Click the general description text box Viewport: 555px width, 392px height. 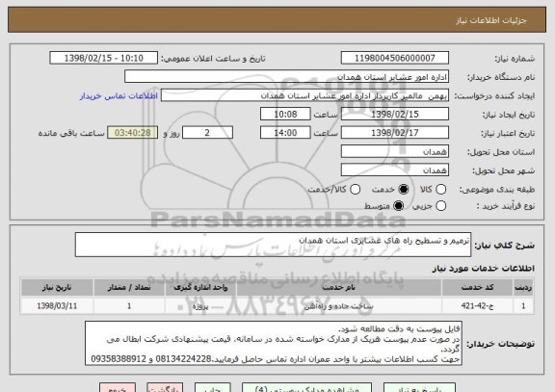coord(273,245)
